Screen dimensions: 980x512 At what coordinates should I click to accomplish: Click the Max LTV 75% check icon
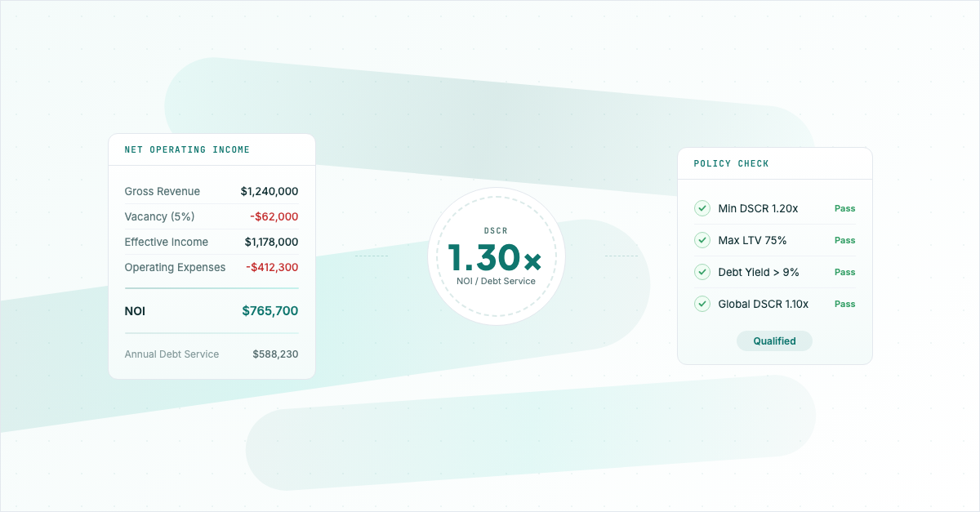pos(702,240)
